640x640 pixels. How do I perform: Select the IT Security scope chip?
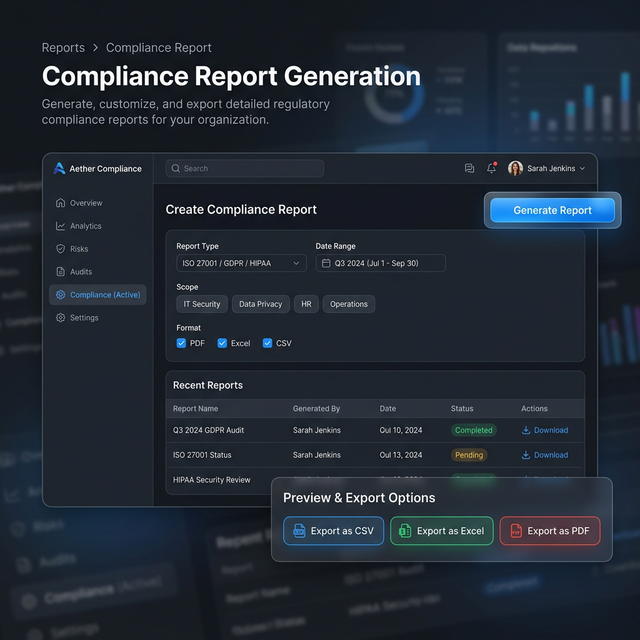201,304
